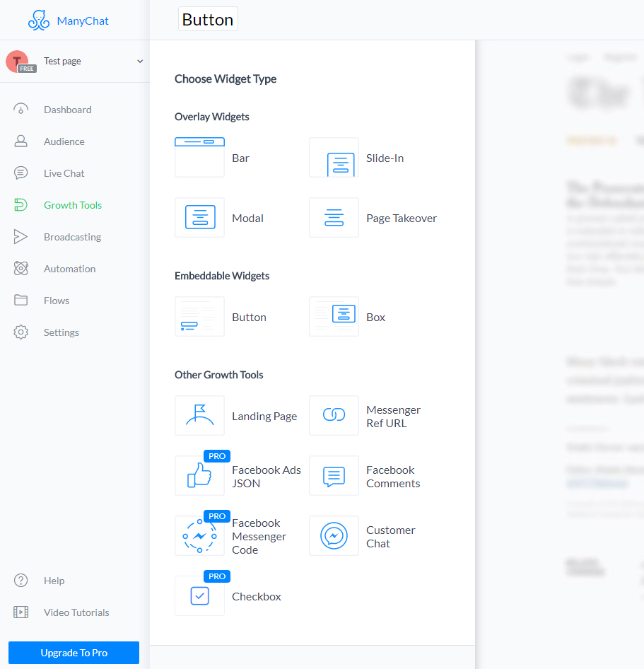
Task: Click the Facebook Messenger Code label
Action: click(259, 536)
